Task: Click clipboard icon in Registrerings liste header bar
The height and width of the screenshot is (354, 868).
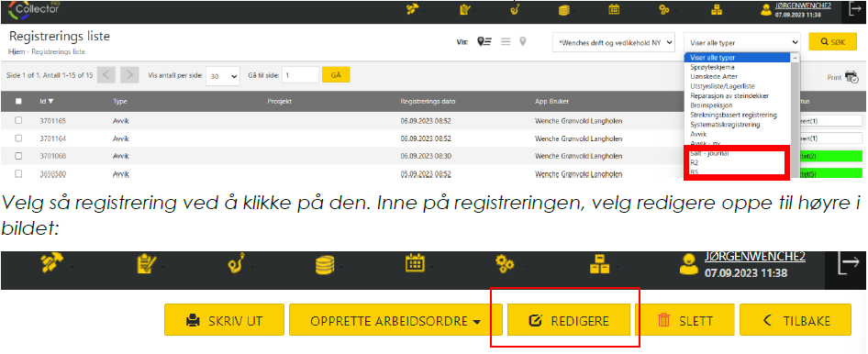Action: 464,9
